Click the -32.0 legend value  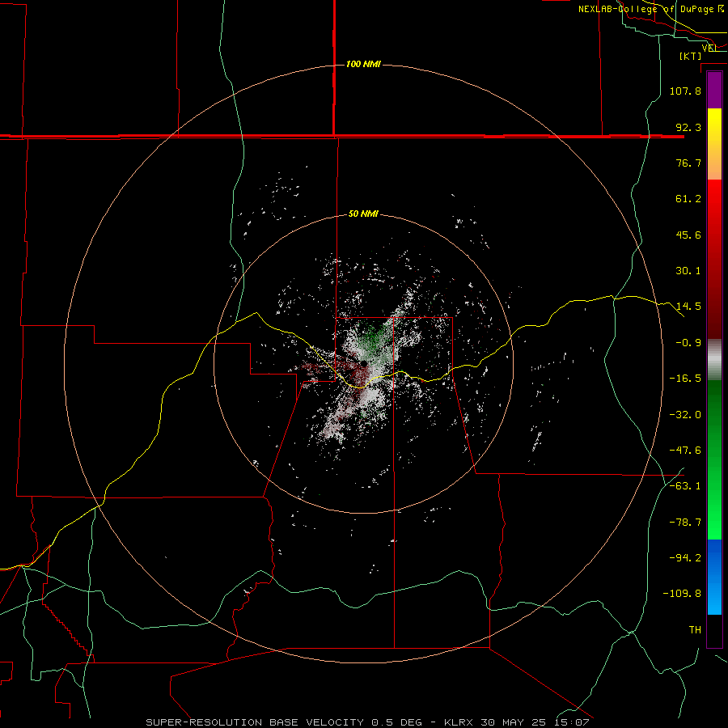(685, 415)
